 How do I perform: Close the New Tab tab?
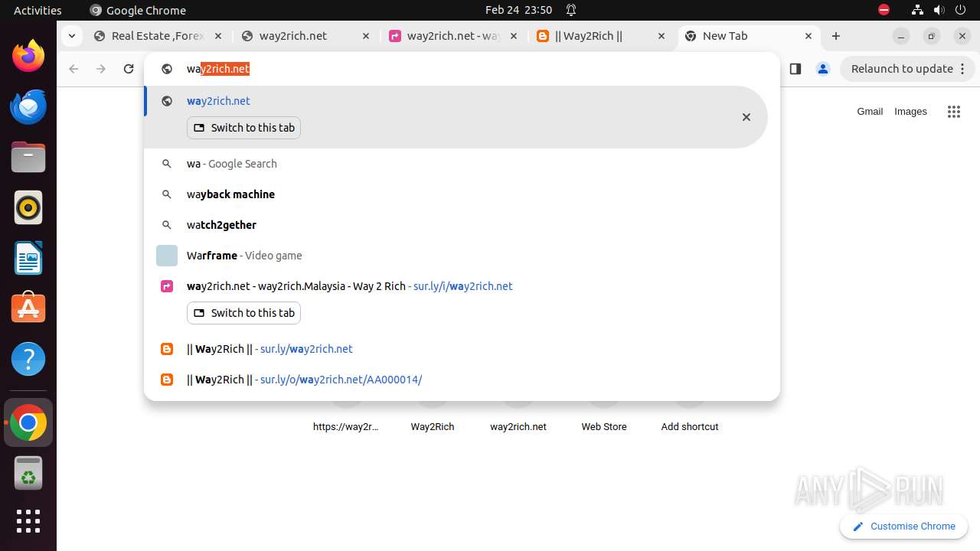(808, 36)
